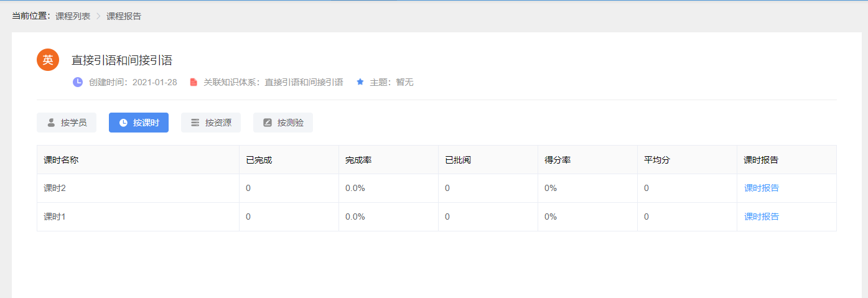Click the red document icon for knowledge system
This screenshot has width=868, height=298.
(194, 82)
